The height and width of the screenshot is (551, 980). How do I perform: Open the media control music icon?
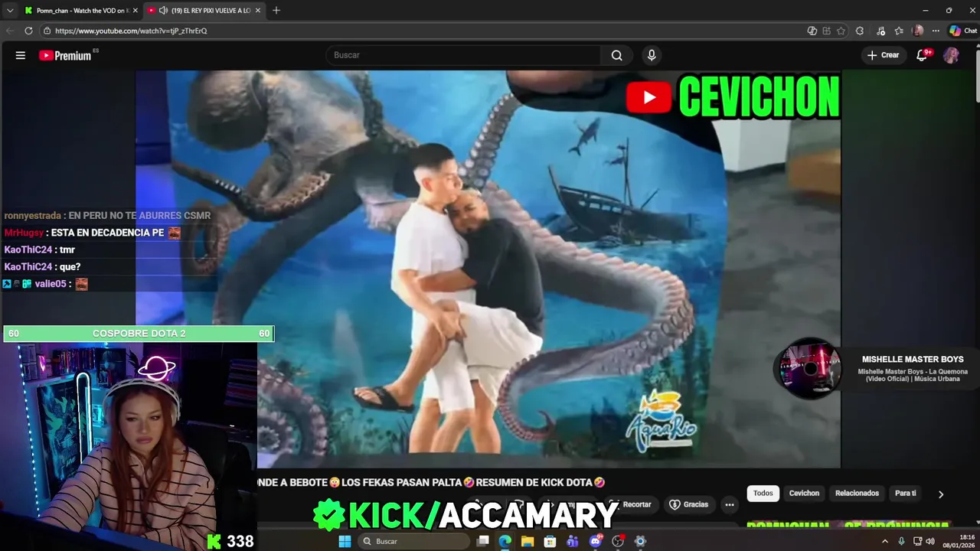click(881, 31)
